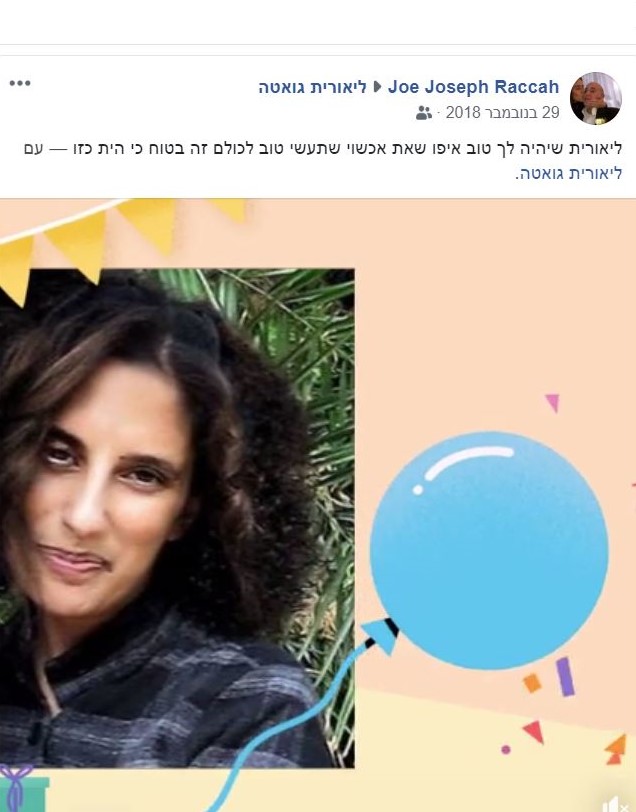Click the pink confetti triangle above balloon
Viewport: 636px width, 812px height.
click(552, 403)
